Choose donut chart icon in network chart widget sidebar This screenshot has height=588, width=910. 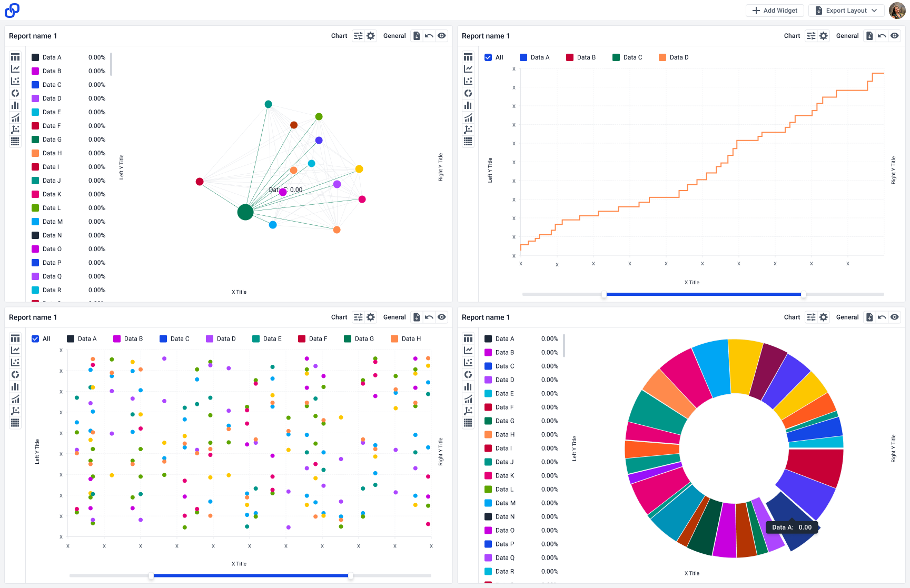15,93
